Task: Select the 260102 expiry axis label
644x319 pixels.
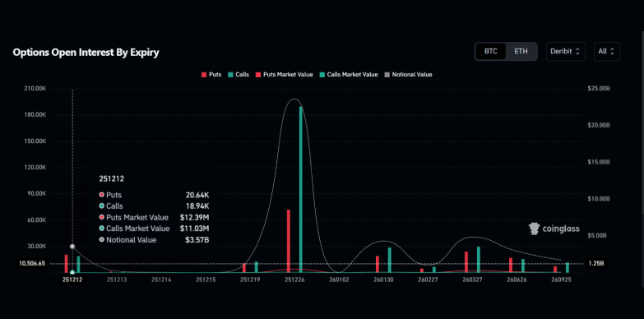Action: [x=339, y=280]
